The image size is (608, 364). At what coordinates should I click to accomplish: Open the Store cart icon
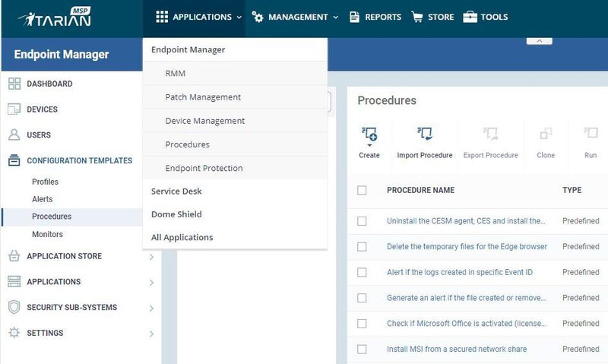click(x=417, y=17)
